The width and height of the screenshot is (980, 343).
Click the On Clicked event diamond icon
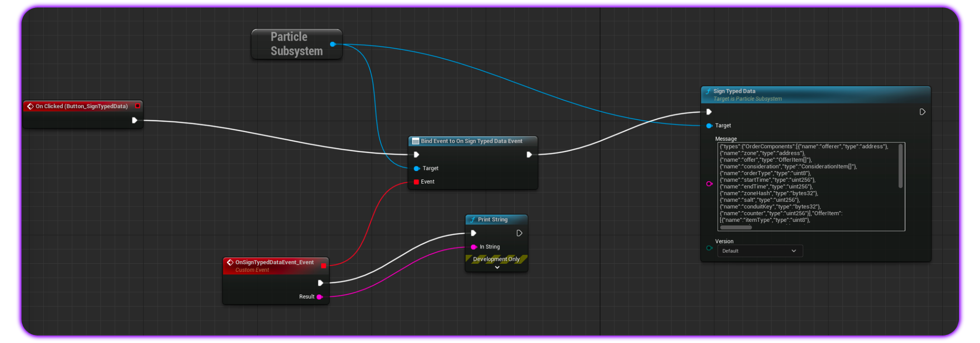(x=30, y=106)
